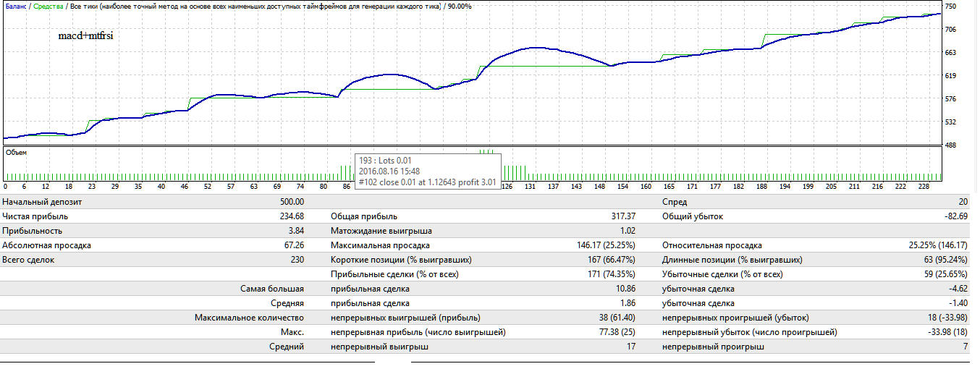Screen dimensions: 980x369
Task: Click the average loss trade value '-1.40'
Action: (x=958, y=303)
